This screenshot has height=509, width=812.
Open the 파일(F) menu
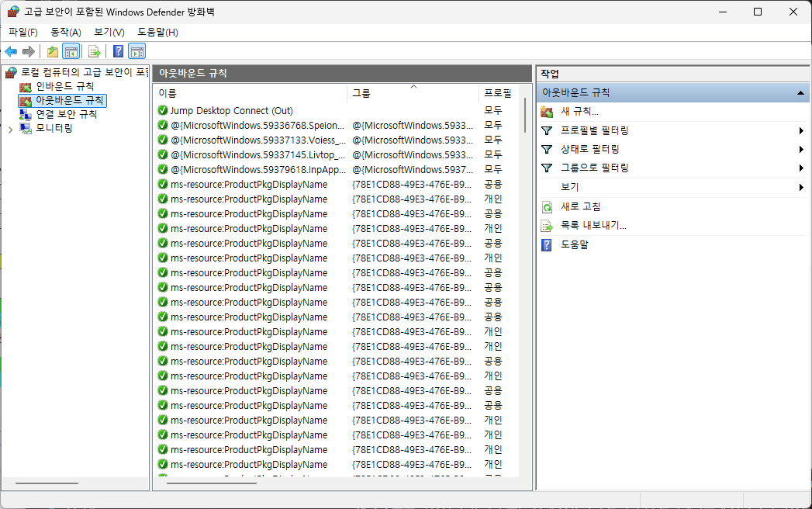pos(23,32)
